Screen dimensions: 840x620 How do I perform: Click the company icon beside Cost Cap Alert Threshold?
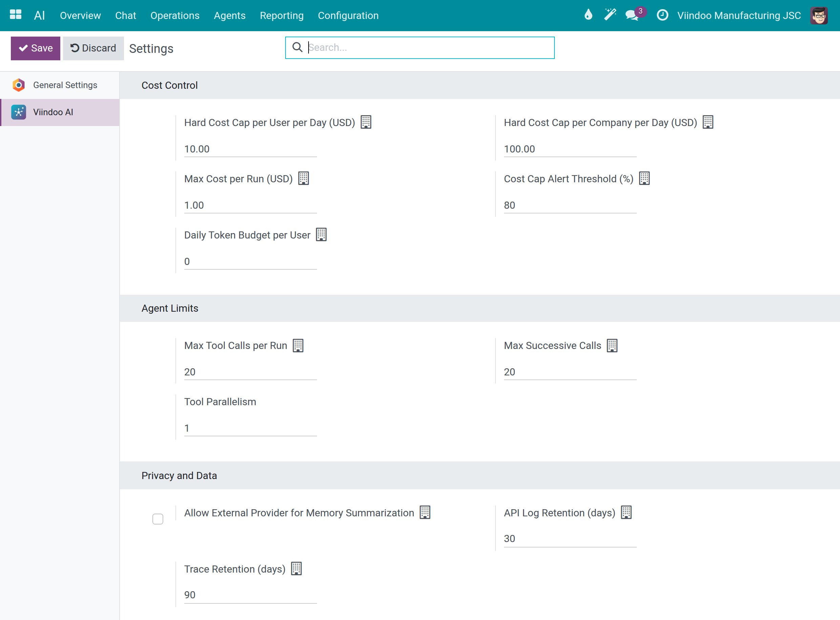click(x=644, y=178)
